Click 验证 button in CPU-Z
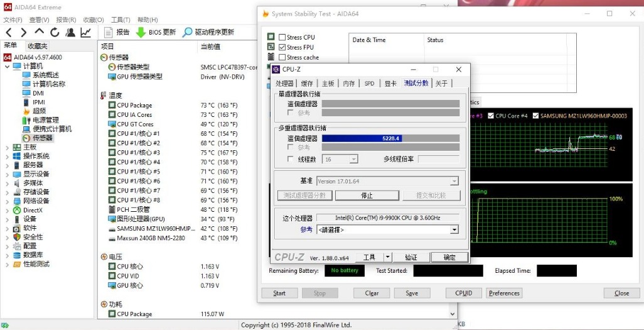This screenshot has width=644, height=330. tap(411, 257)
